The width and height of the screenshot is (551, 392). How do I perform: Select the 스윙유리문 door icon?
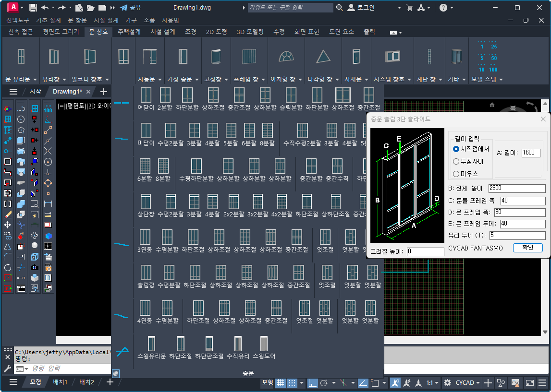(x=151, y=344)
